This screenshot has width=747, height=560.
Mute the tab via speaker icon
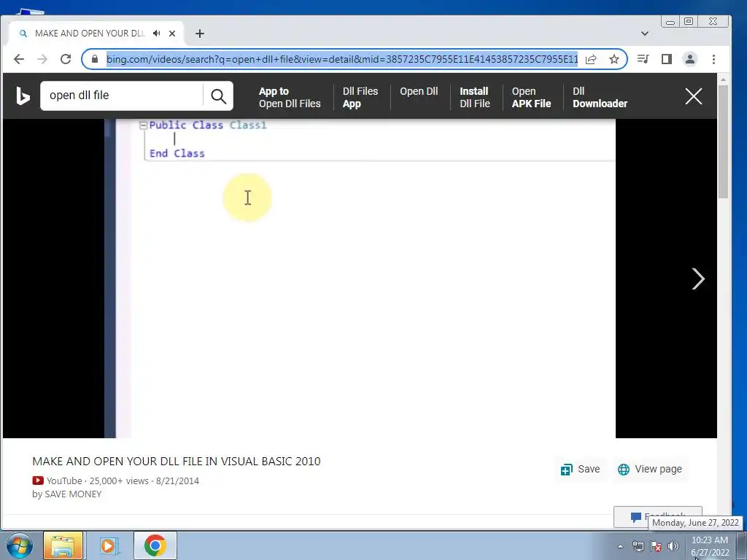tap(156, 34)
